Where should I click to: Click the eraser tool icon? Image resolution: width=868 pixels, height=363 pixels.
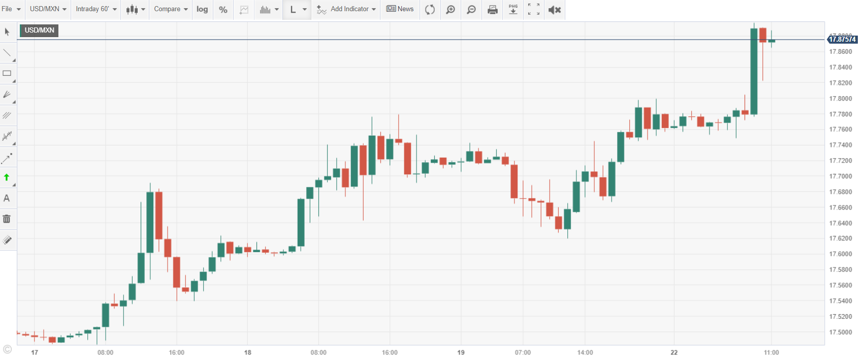7,240
